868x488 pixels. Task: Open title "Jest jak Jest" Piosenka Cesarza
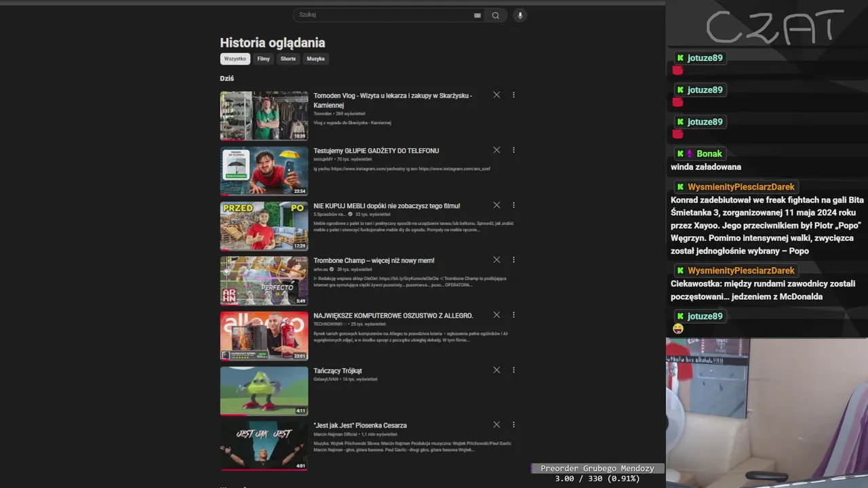coord(360,426)
